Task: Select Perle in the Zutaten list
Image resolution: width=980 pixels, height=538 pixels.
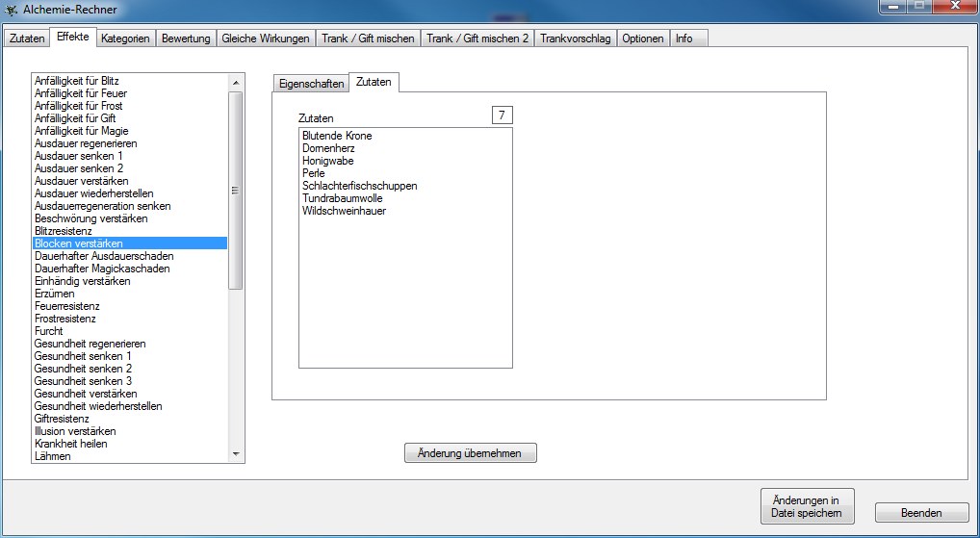Action: pos(314,173)
